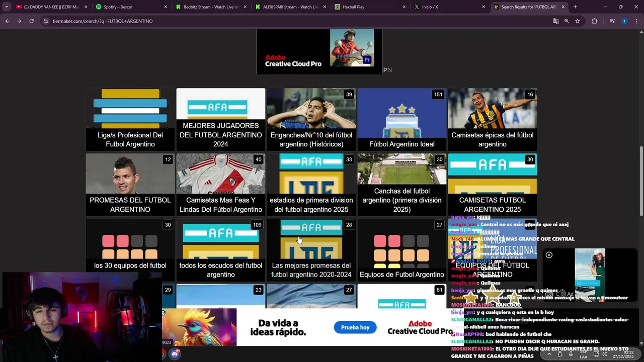Open Camisetas Mas Feas Y Lindas tier list
This screenshot has width=644, height=362.
coord(221,185)
